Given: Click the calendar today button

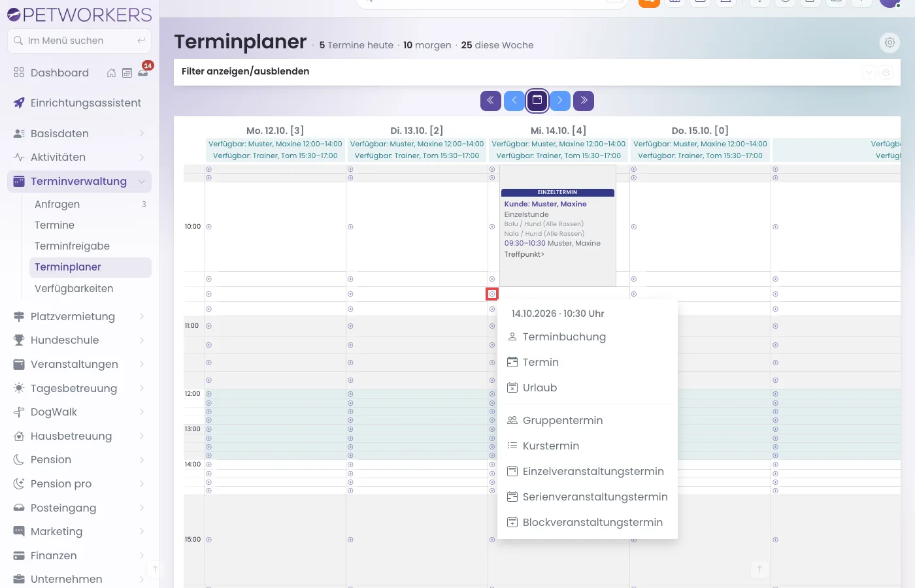Looking at the screenshot, I should point(537,101).
